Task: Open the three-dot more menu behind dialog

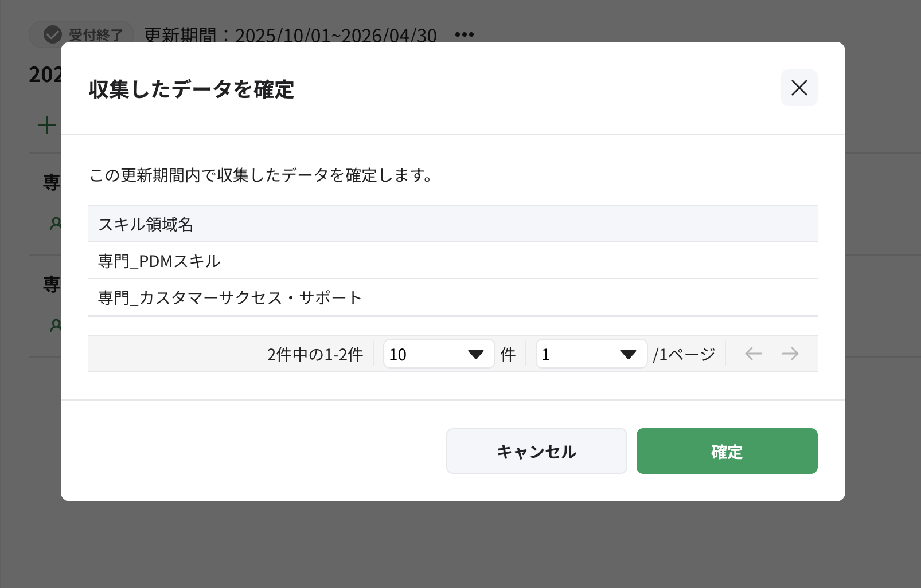Action: (x=464, y=34)
